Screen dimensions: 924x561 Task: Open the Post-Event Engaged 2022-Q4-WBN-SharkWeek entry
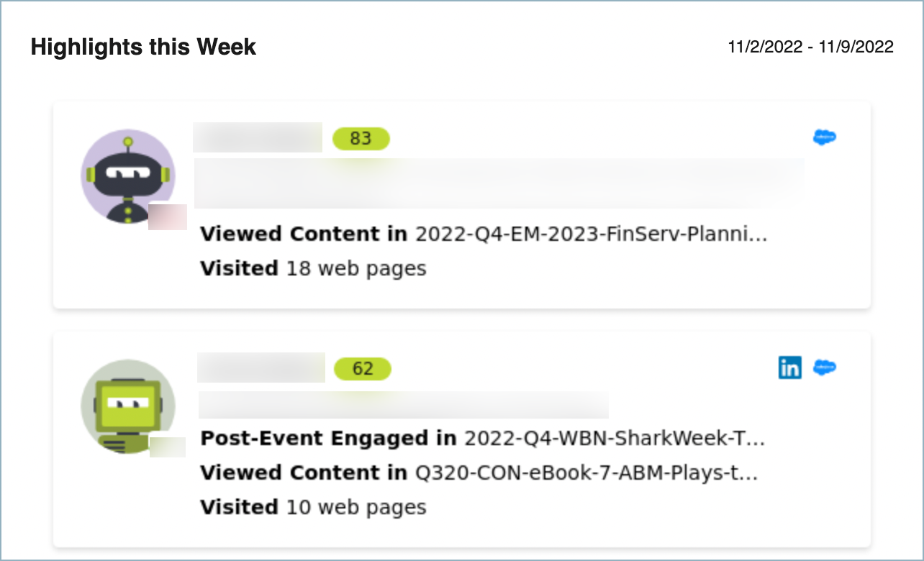482,438
